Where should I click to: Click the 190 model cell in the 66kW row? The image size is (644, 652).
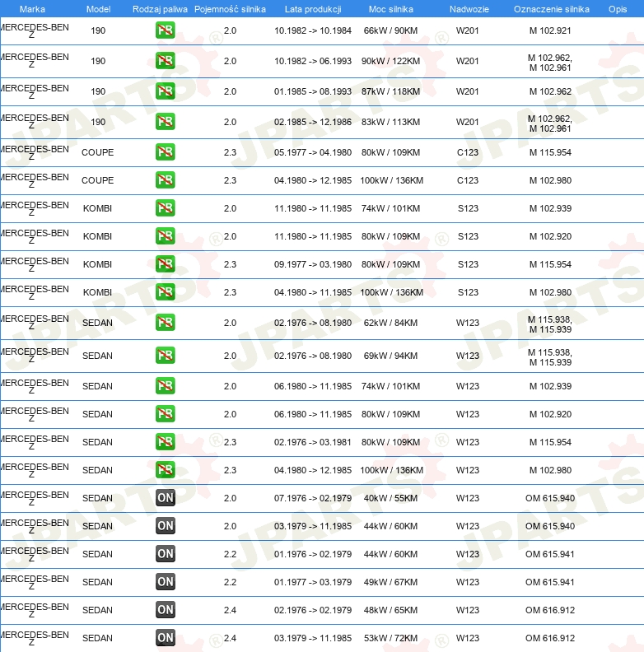point(98,30)
